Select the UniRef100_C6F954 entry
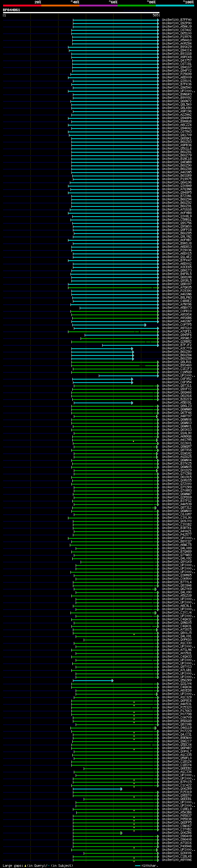197x868 pixels. [176, 382]
